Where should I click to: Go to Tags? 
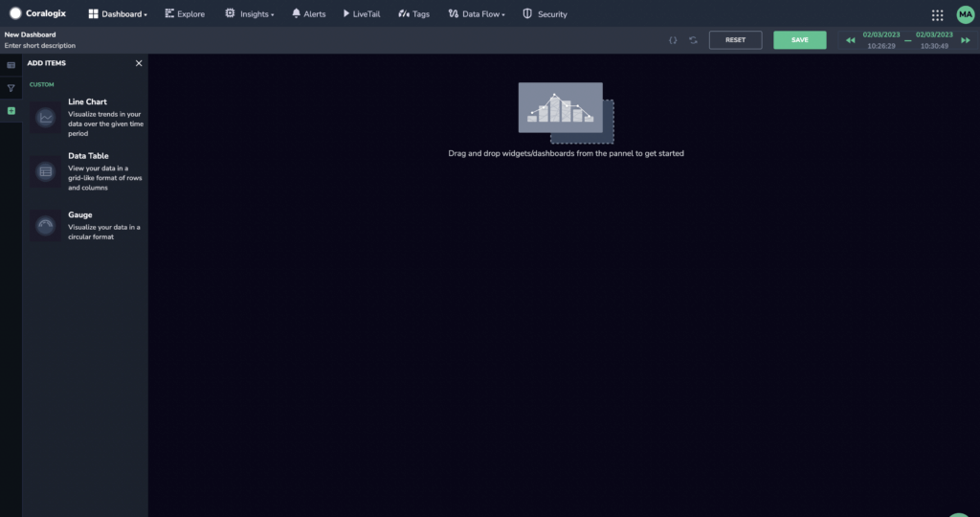[x=413, y=13]
